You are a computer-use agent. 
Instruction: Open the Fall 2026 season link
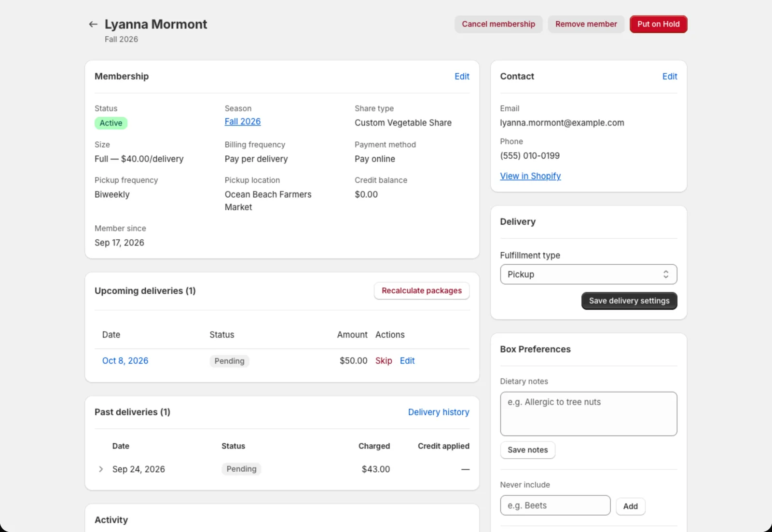point(243,122)
